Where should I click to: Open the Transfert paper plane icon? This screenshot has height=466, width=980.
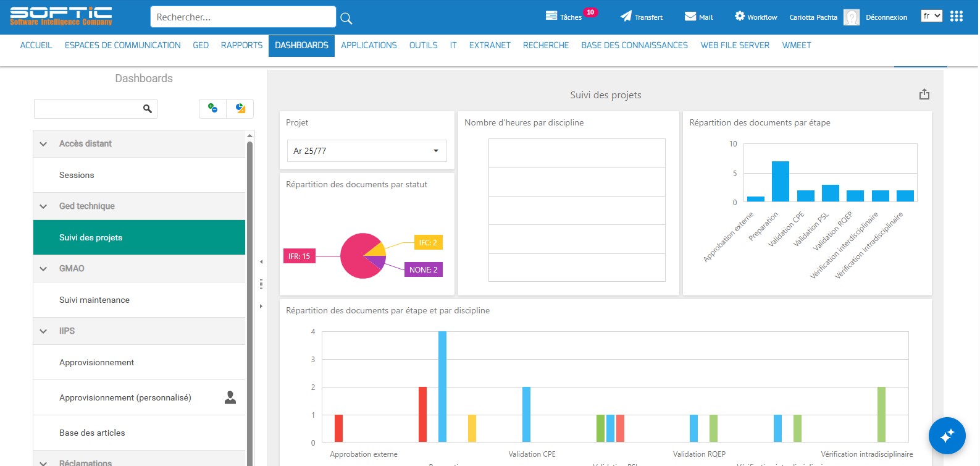pyautogui.click(x=626, y=16)
